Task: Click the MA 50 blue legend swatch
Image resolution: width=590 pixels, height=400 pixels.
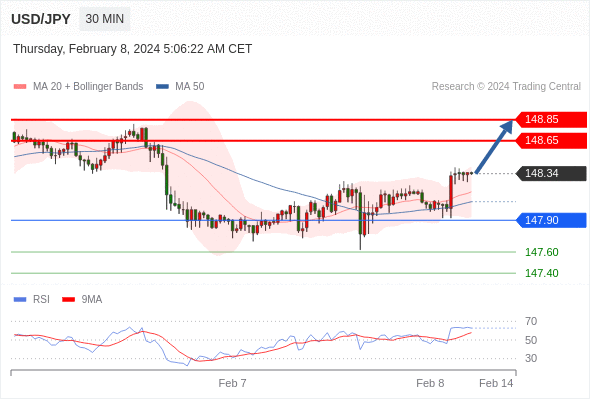Action: (x=162, y=87)
